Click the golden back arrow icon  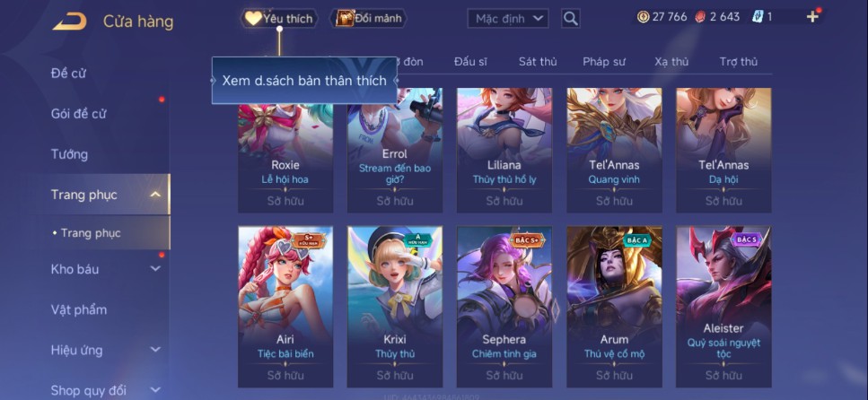(70, 22)
